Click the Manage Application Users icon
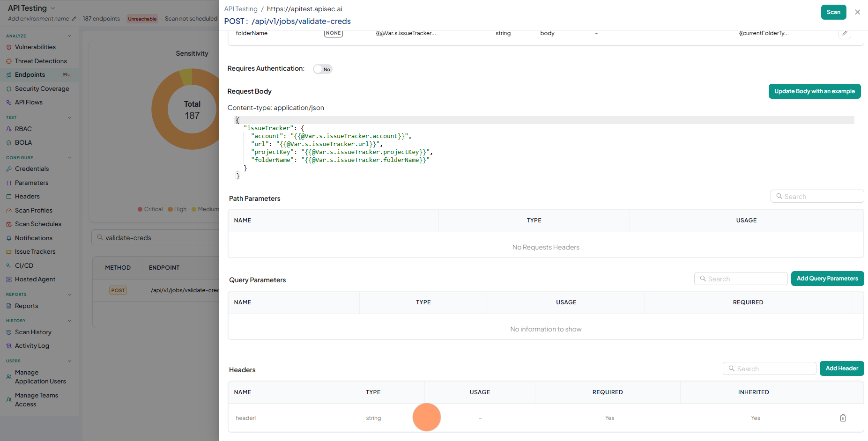This screenshot has width=868, height=441. 9,377
